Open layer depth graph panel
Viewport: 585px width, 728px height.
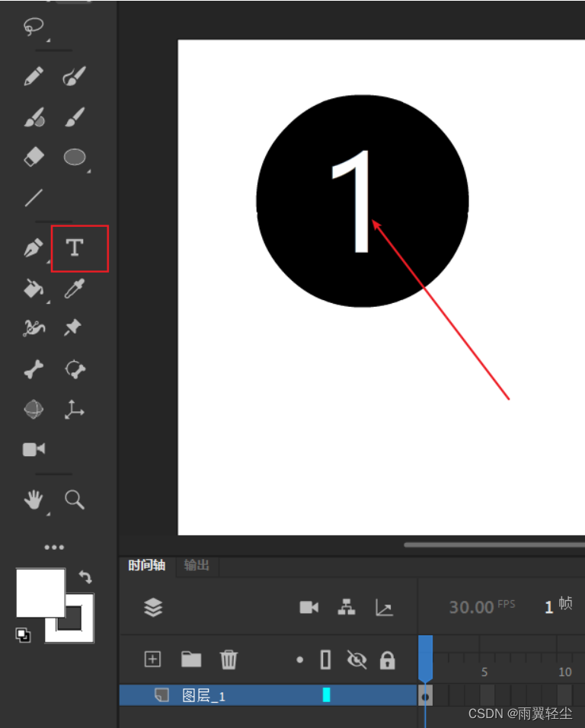coord(384,607)
